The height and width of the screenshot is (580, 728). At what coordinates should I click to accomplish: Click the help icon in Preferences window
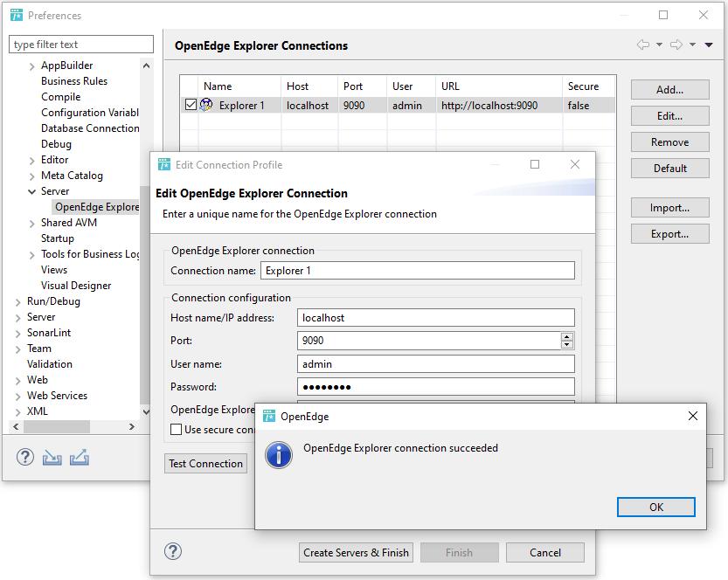pos(25,458)
